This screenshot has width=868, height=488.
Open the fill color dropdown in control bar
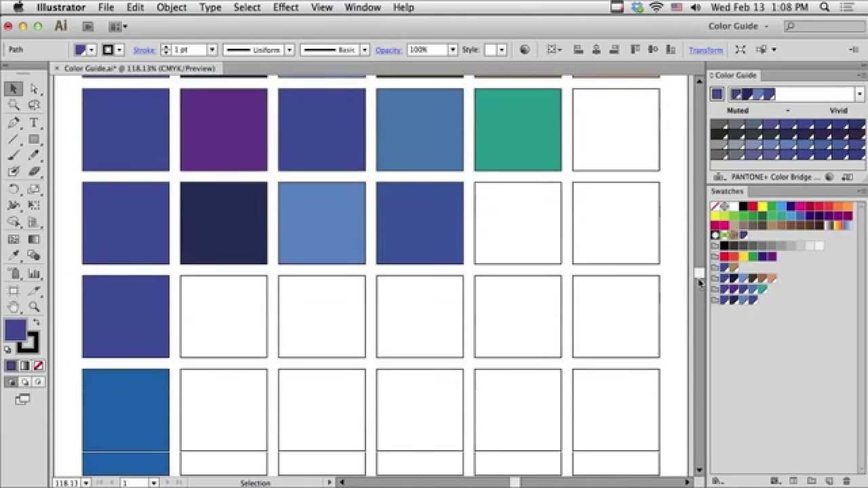pos(92,49)
